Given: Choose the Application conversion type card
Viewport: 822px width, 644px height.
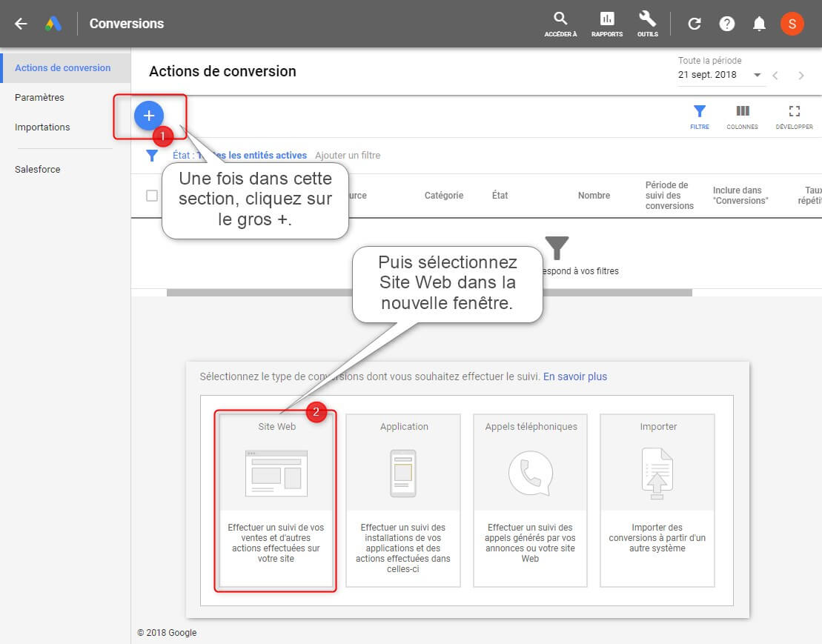Looking at the screenshot, I should [403, 500].
